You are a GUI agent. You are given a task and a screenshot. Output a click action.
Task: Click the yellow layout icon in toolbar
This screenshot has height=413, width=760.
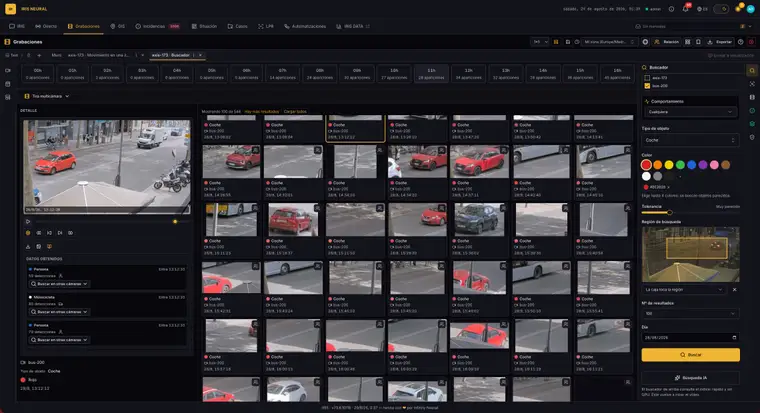point(556,42)
